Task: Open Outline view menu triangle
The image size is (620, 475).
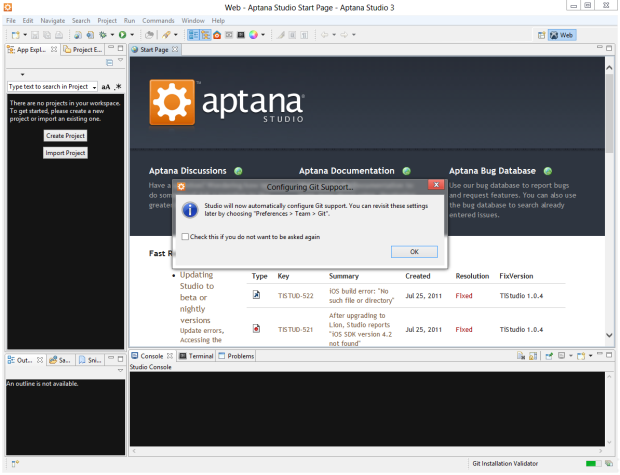Action: point(121,371)
